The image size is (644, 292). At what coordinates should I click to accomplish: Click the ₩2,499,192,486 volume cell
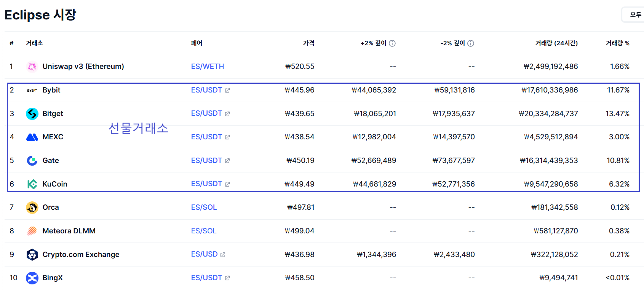coord(551,66)
